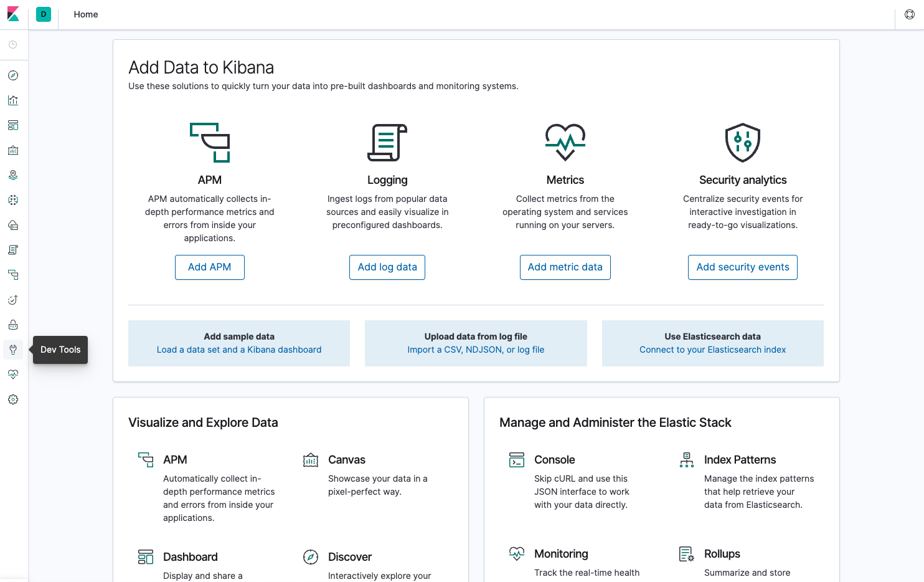
Task: Click the large APM icon in Add Data
Action: tap(210, 143)
